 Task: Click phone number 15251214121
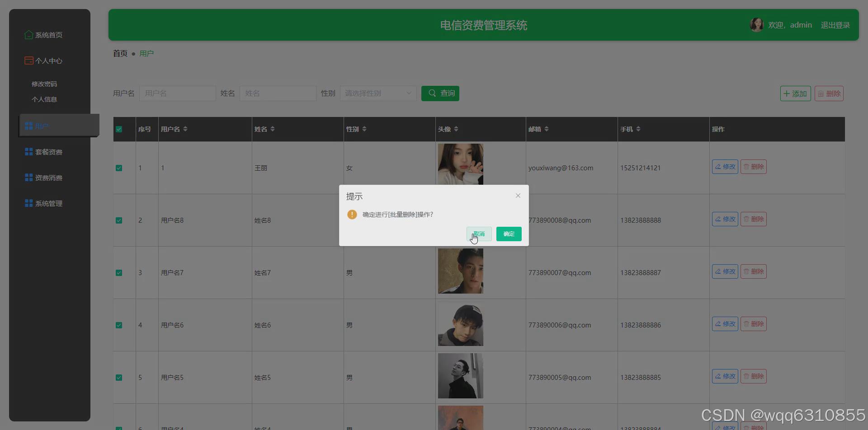(640, 168)
